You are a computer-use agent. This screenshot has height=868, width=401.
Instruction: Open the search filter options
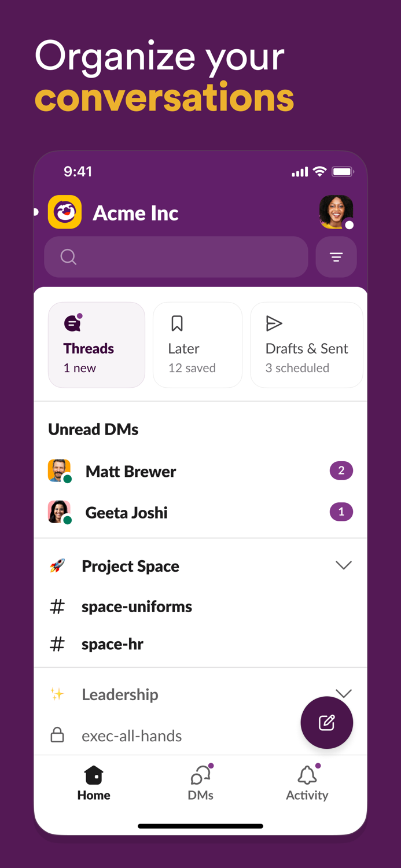[336, 256]
